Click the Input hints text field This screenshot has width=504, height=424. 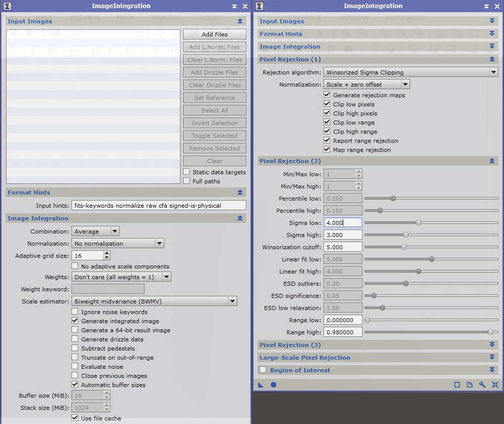click(x=159, y=206)
